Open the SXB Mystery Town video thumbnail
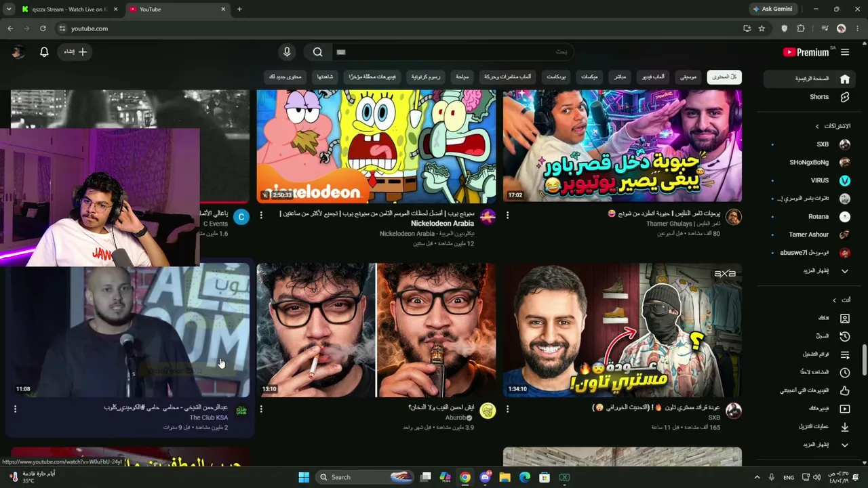 (x=623, y=330)
